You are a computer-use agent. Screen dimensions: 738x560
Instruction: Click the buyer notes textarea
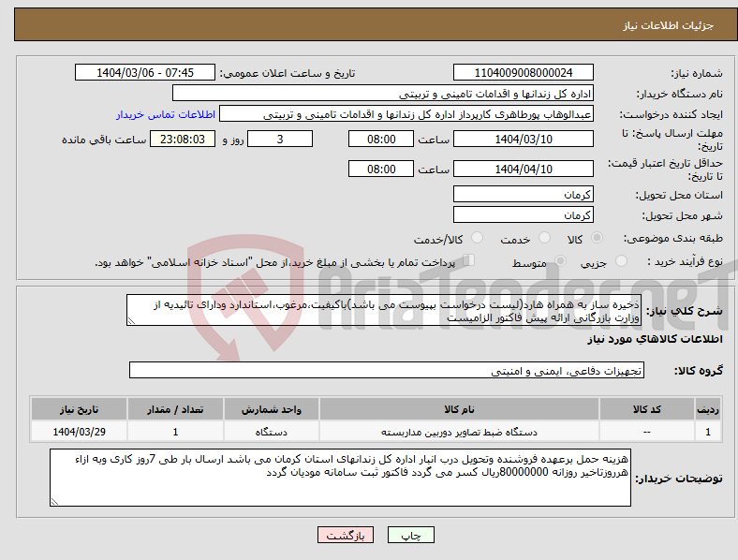click(340, 478)
